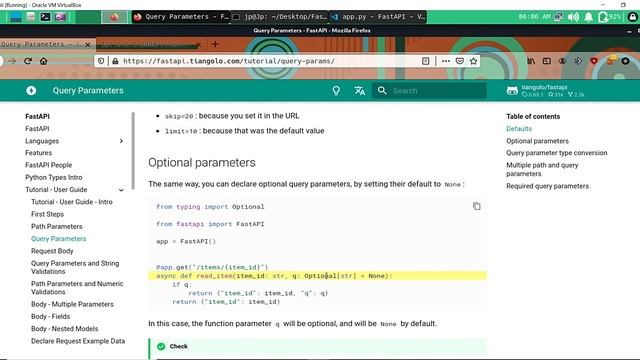Switch to app.py VS Code taskbar window
The height and width of the screenshot is (360, 640).
coord(378,17)
